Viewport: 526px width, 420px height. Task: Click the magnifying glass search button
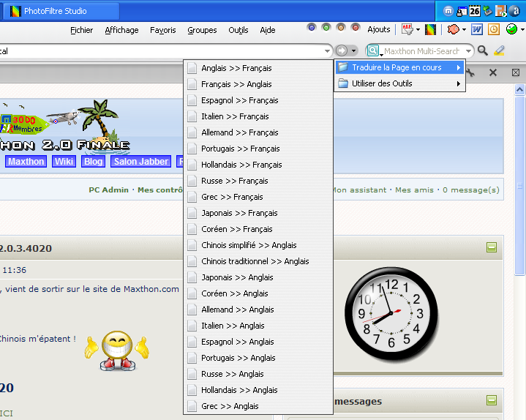483,50
